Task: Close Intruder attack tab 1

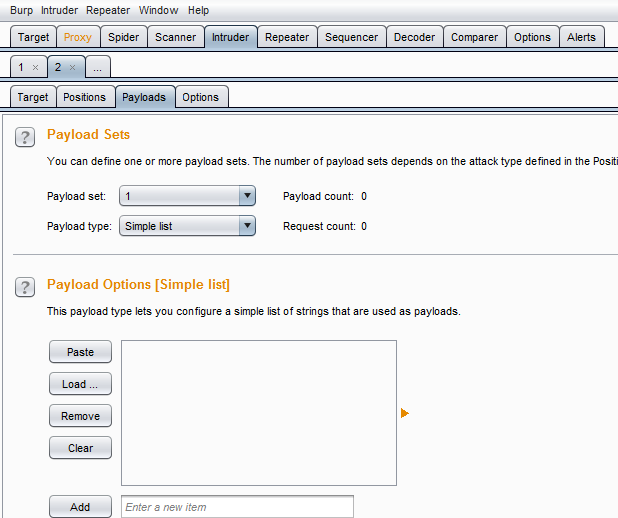Action: pyautogui.click(x=35, y=67)
